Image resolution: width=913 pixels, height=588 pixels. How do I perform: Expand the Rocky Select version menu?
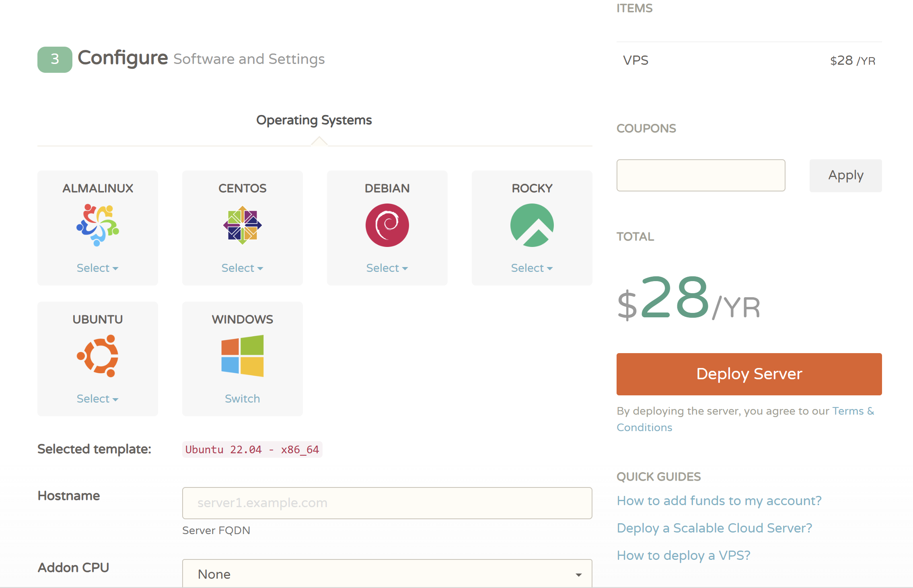[532, 268]
